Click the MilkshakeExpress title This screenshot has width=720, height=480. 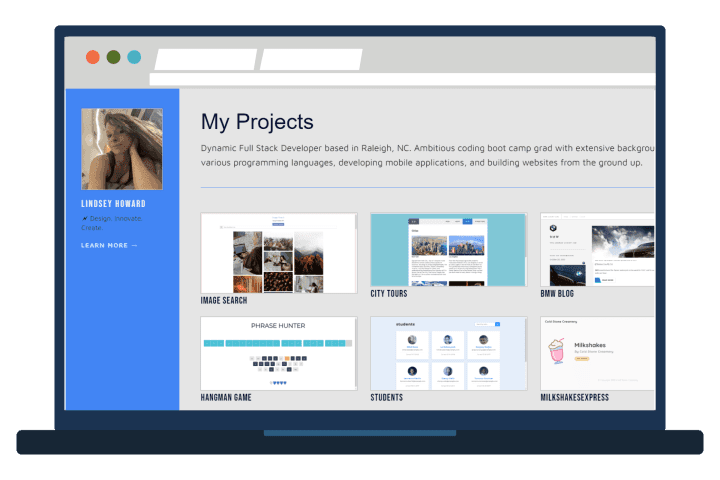[574, 397]
